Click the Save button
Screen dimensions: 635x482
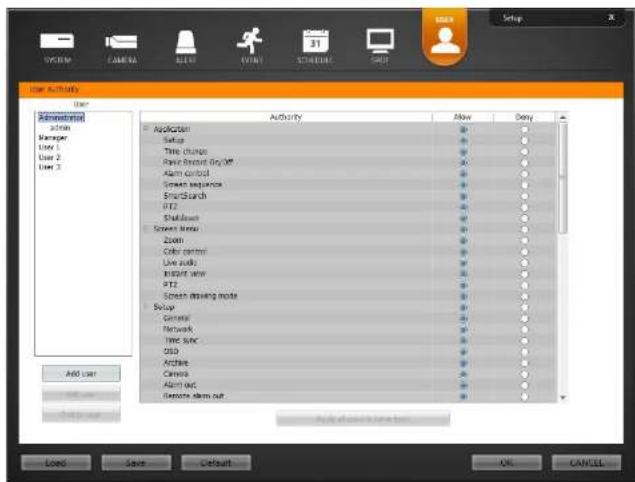136,463
